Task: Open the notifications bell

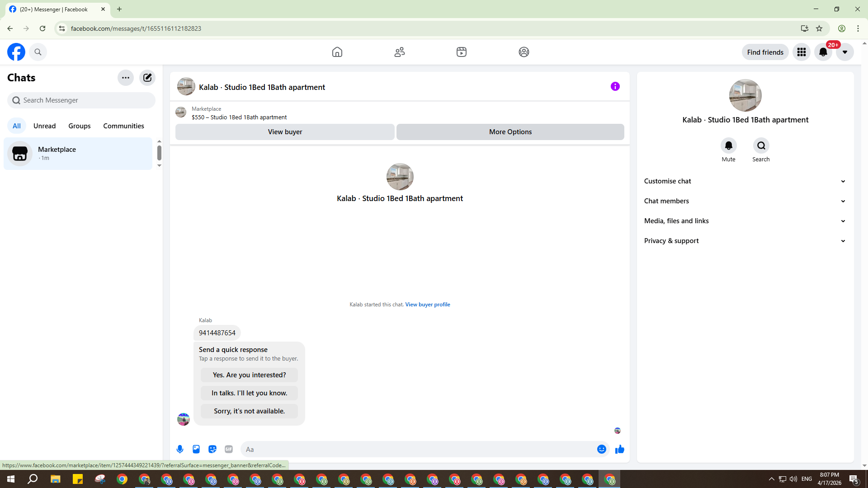Action: point(823,52)
